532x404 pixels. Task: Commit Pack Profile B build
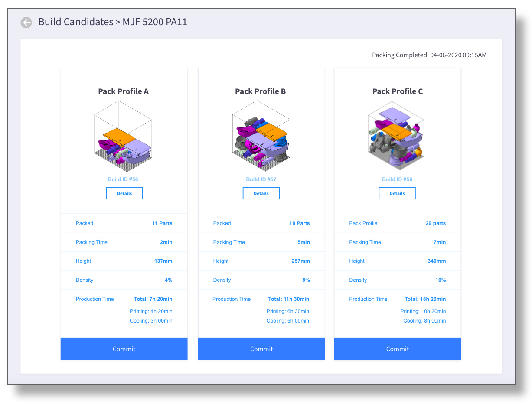[261, 349]
